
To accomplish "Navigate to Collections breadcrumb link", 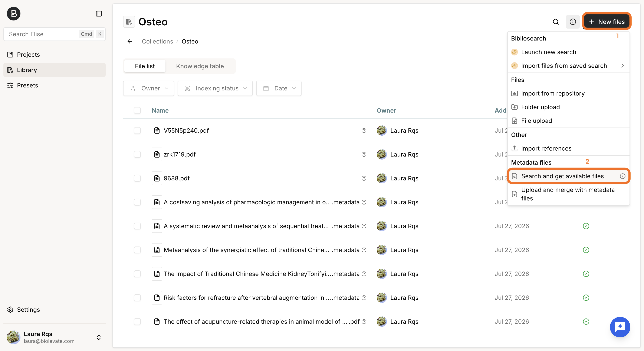I will point(157,41).
